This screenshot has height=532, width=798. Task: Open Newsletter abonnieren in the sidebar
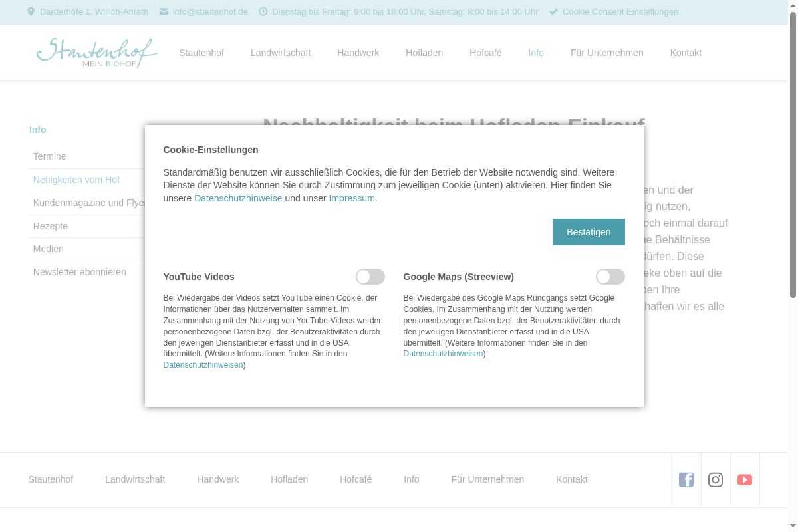[x=80, y=272]
